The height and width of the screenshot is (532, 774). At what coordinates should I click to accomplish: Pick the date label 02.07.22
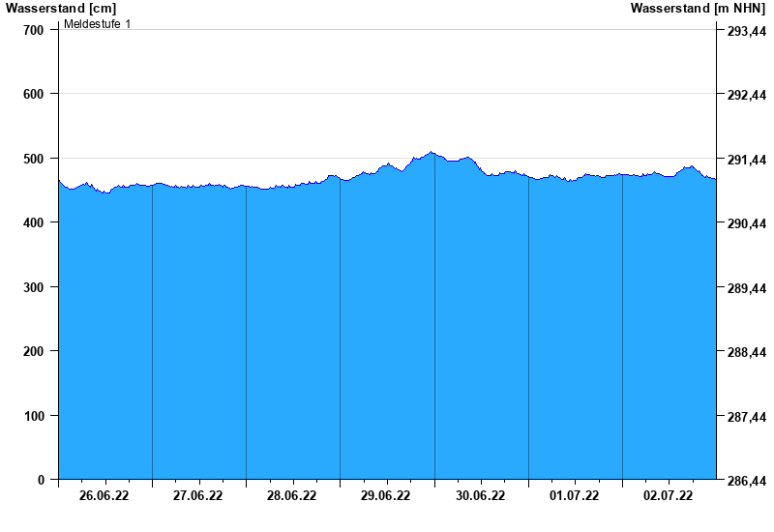click(x=668, y=495)
